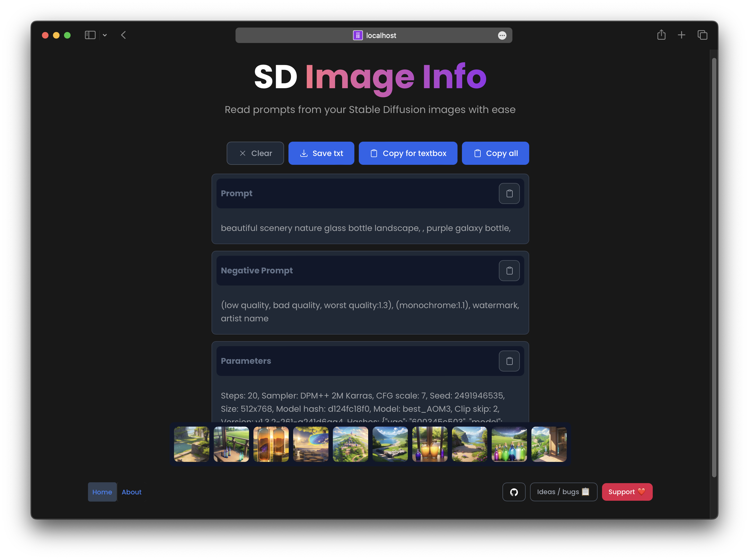The width and height of the screenshot is (749, 560).
Task: Open the GitHub repository icon
Action: [514, 492]
